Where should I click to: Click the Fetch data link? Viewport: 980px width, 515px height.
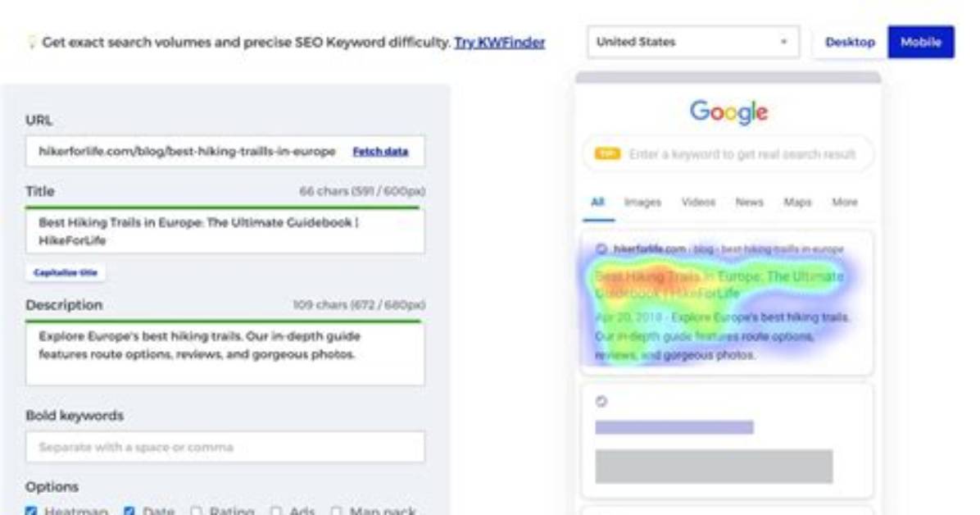pos(380,152)
